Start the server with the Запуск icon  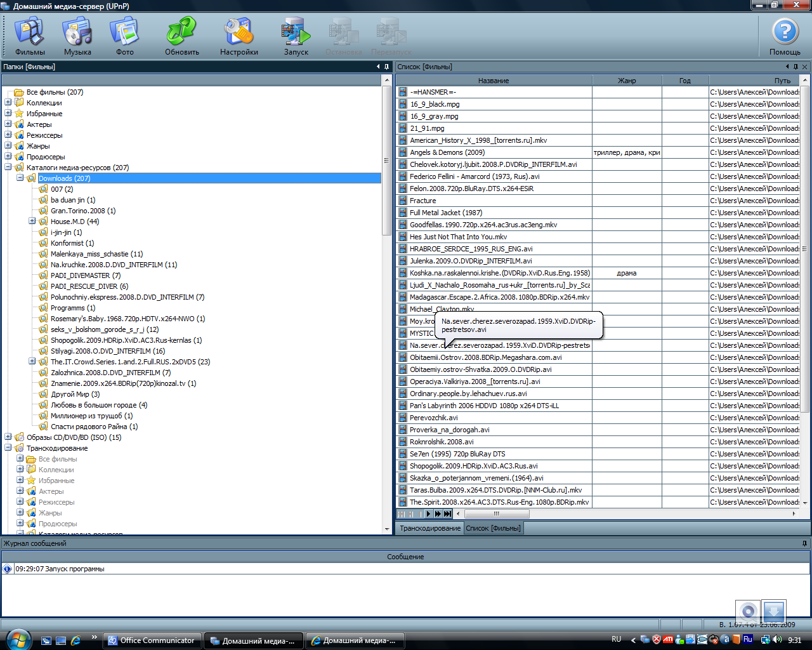coord(296,36)
